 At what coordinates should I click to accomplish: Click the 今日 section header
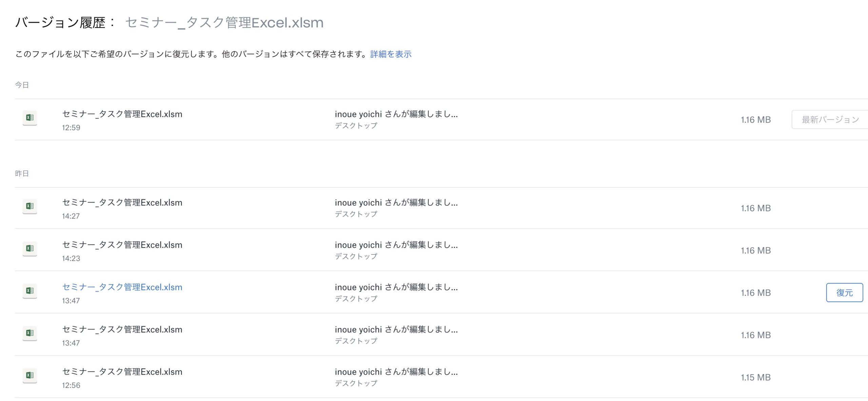point(22,85)
